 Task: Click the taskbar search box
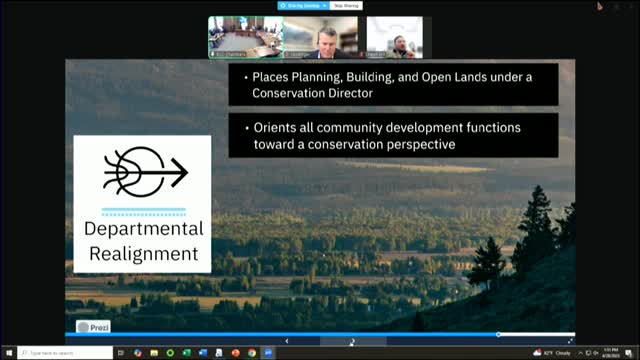pyautogui.click(x=65, y=353)
